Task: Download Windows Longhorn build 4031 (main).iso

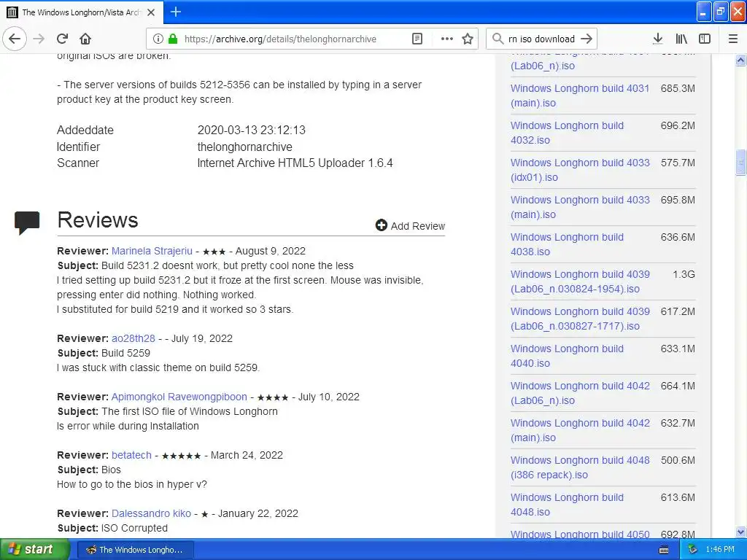Action: [580, 96]
